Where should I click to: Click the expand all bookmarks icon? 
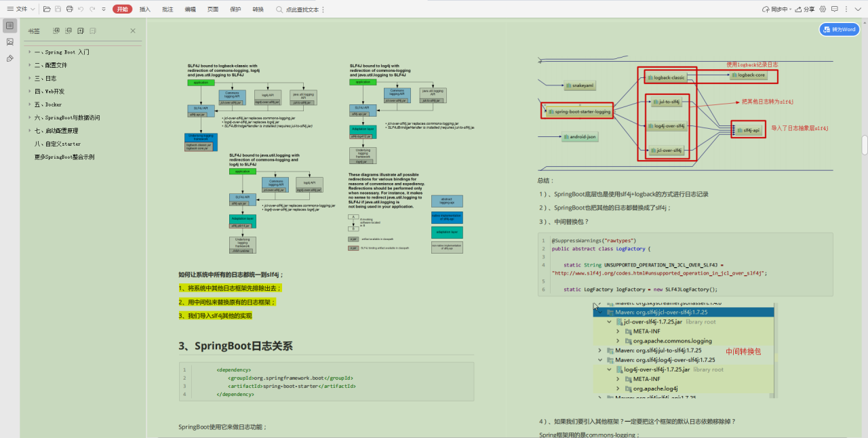(x=57, y=31)
